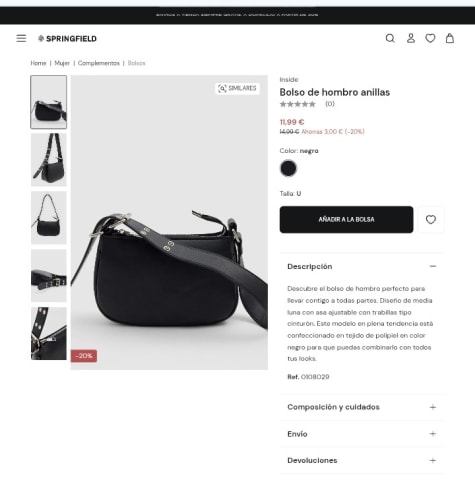The height and width of the screenshot is (486, 475).
Task: Click the star rating reviews
Action: click(307, 104)
